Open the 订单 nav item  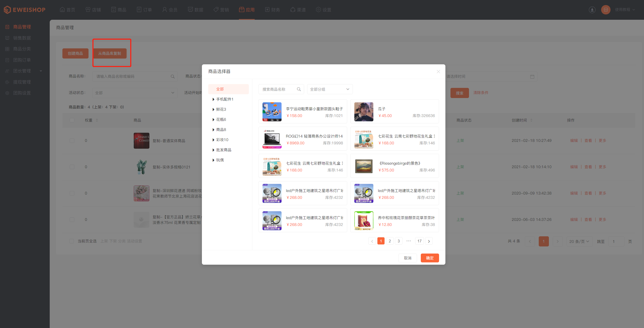(x=144, y=10)
